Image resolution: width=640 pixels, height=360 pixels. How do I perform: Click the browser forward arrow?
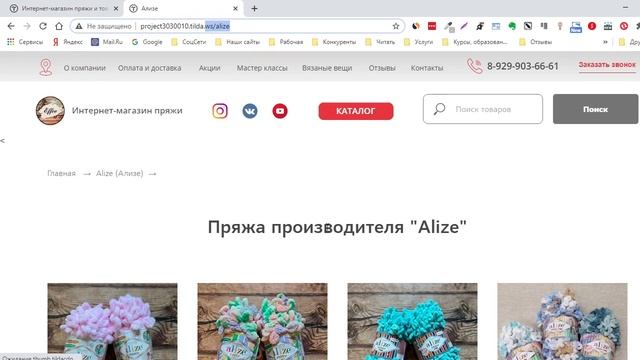pos(27,26)
